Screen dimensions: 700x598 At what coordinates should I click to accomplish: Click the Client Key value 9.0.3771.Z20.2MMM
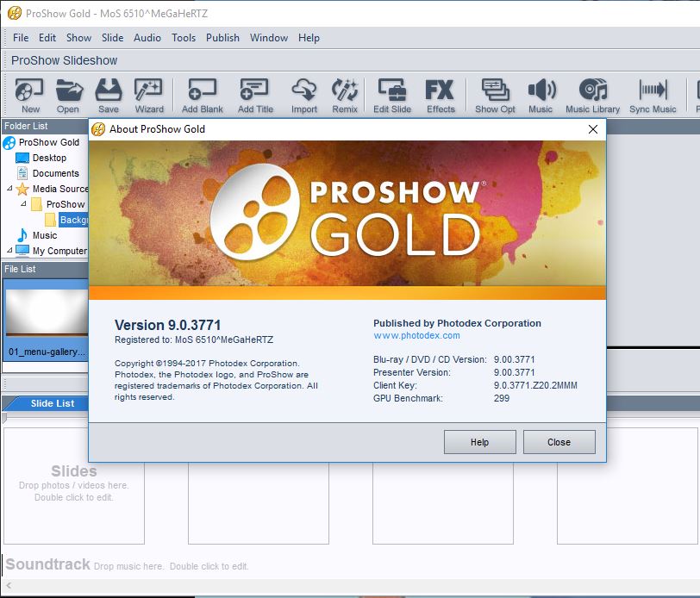(x=535, y=385)
